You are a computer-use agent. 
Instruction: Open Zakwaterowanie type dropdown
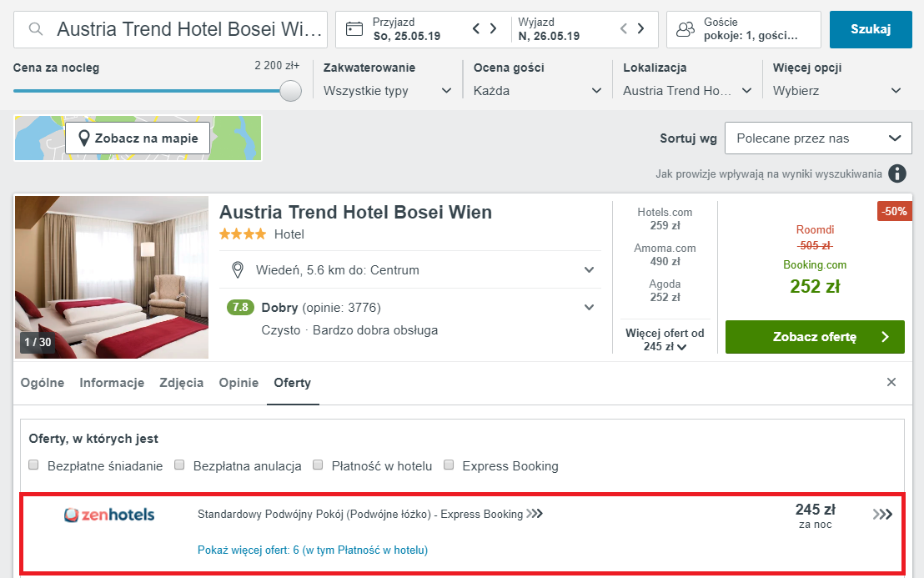pos(388,91)
